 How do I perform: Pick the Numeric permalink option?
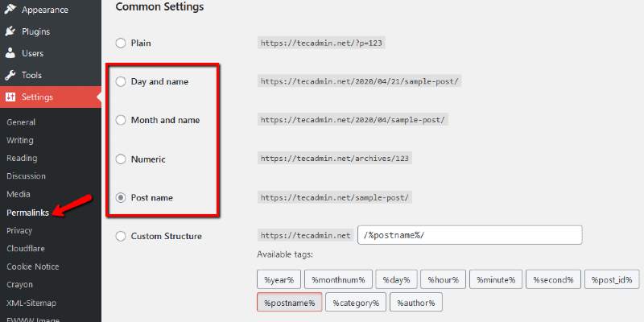coord(121,159)
